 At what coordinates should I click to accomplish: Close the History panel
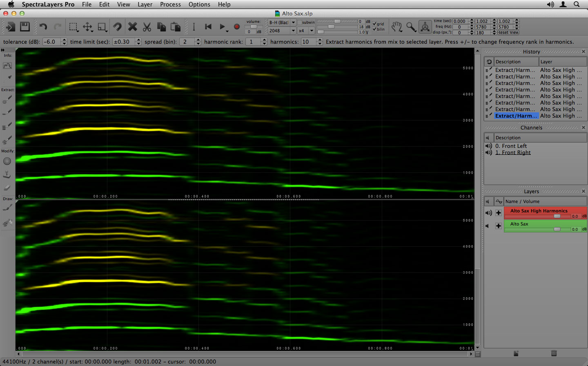click(x=583, y=51)
